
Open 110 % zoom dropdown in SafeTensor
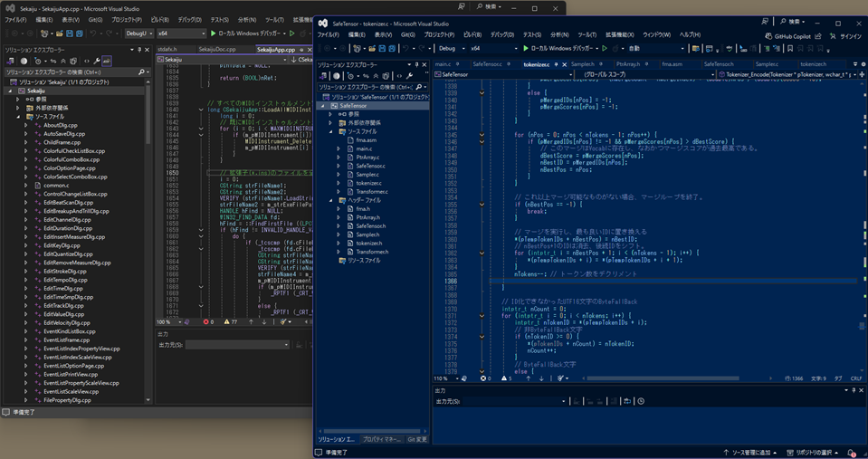pos(446,378)
